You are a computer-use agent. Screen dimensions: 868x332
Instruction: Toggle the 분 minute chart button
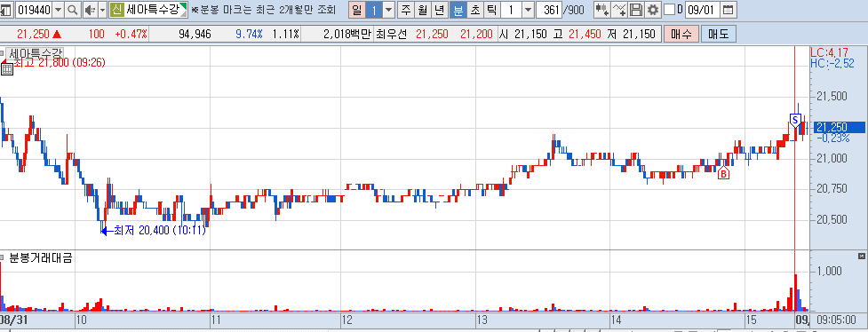[x=458, y=10]
